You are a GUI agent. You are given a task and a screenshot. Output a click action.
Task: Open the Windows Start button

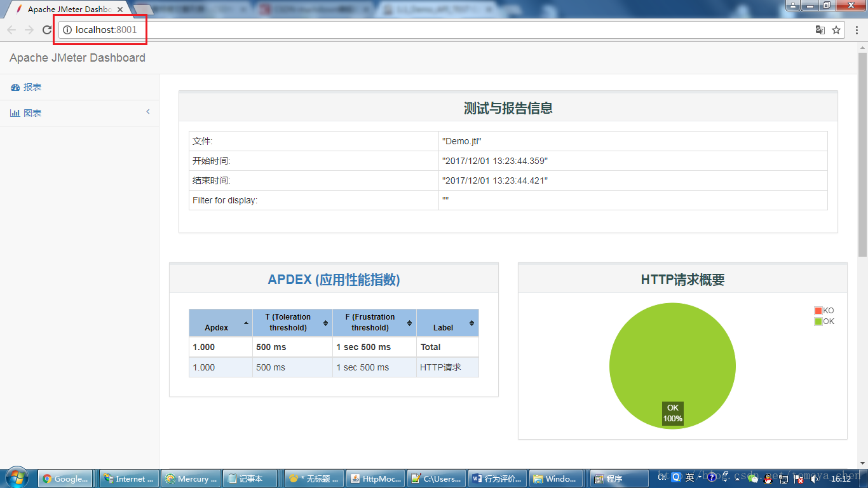pos(16,478)
